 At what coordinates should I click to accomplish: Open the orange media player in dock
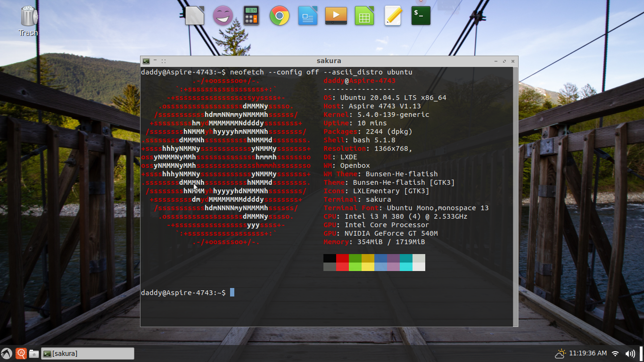336,16
